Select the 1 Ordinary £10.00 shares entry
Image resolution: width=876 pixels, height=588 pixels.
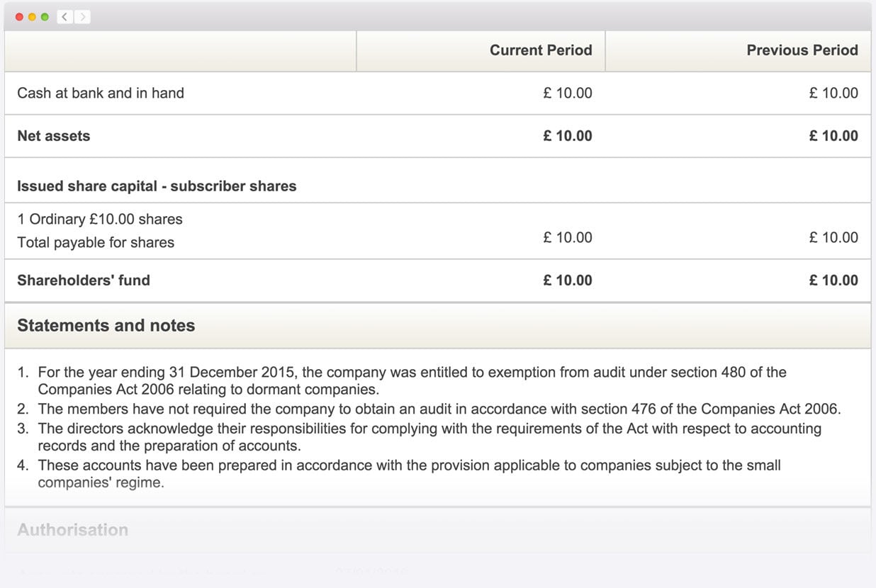click(x=99, y=219)
